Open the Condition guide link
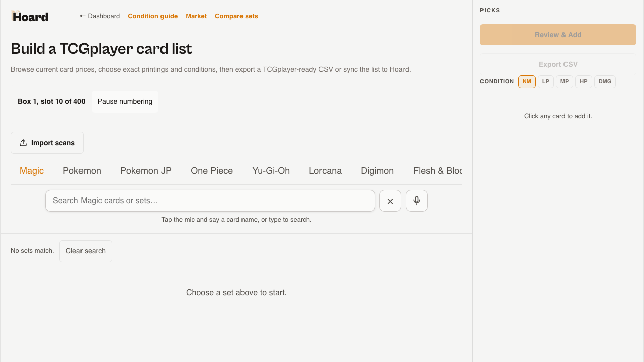The height and width of the screenshot is (362, 644). [153, 16]
